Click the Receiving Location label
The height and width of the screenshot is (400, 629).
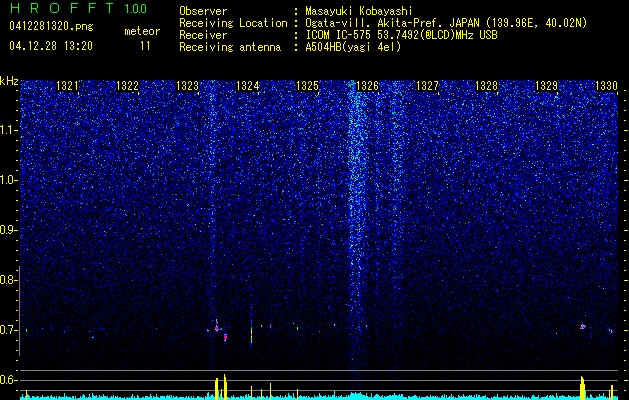coord(233,23)
